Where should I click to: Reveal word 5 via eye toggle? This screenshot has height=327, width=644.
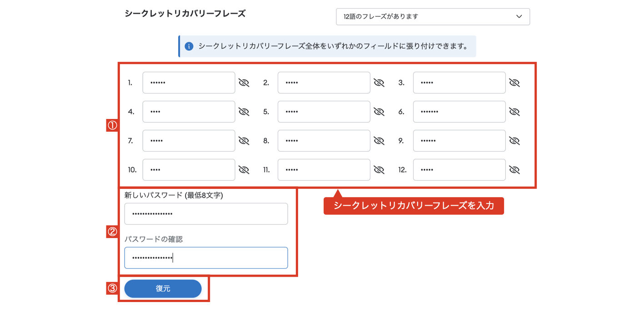click(379, 112)
